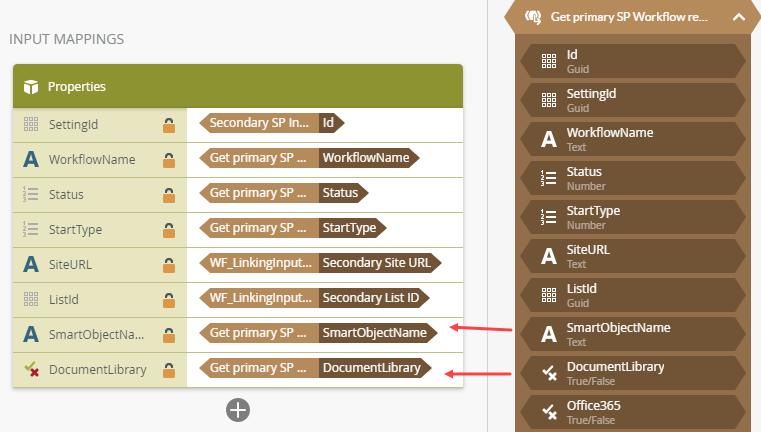Toggle the lock on the DocumentLibrary row
Viewport: 761px width, 432px height.
click(169, 369)
